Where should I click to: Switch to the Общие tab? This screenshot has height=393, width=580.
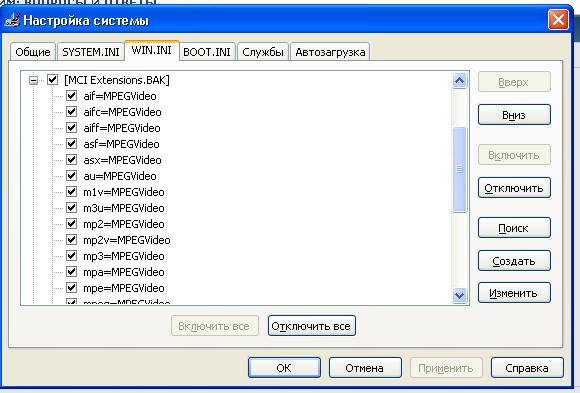click(x=33, y=52)
